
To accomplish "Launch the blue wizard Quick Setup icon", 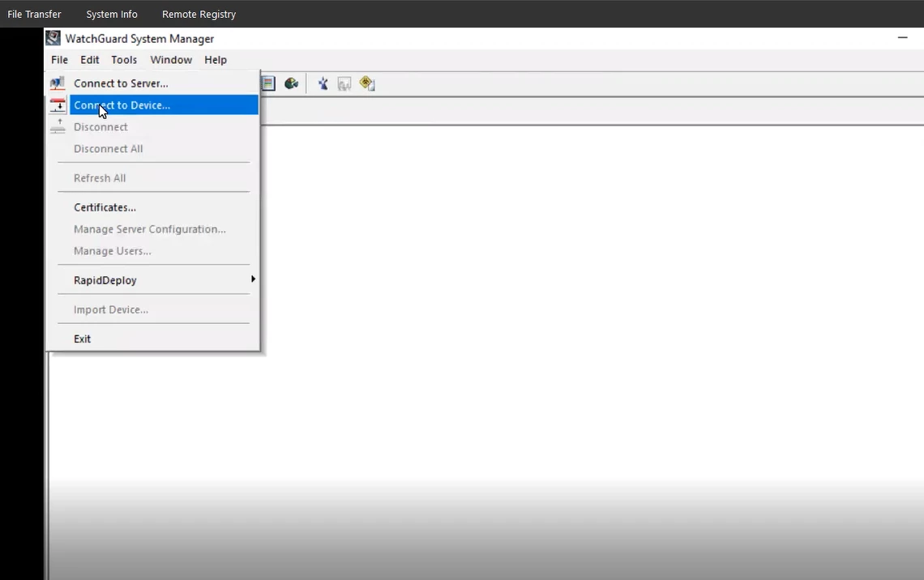I will coord(323,83).
